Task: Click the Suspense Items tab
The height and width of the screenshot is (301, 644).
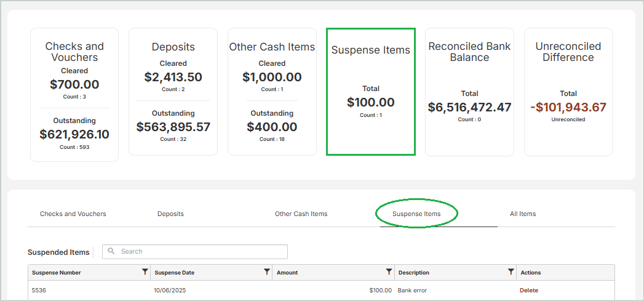Action: [x=416, y=214]
